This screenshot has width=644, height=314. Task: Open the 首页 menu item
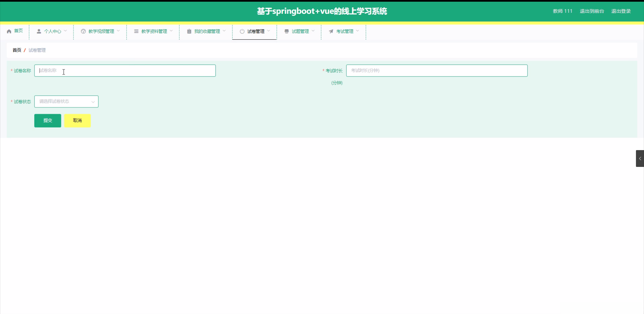coord(15,31)
